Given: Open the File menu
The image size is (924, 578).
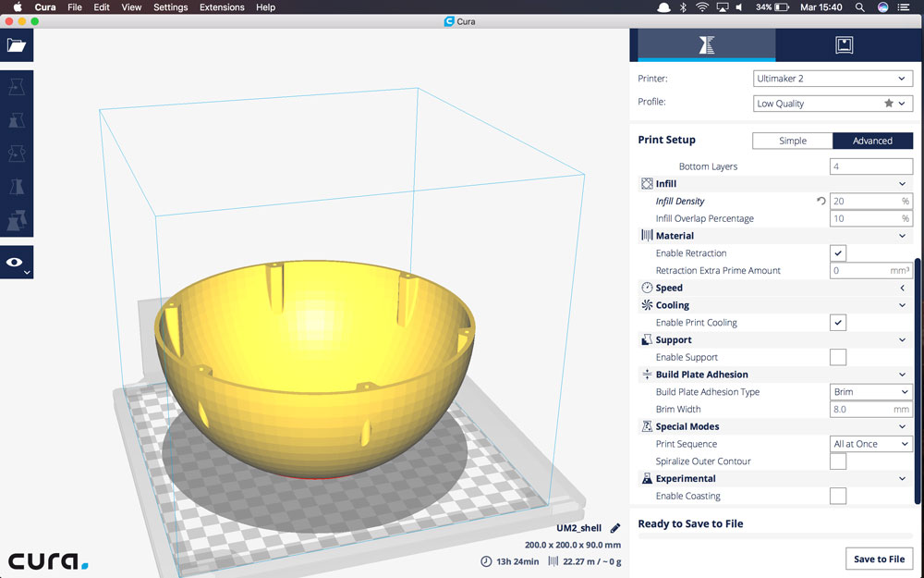Looking at the screenshot, I should click(x=74, y=7).
